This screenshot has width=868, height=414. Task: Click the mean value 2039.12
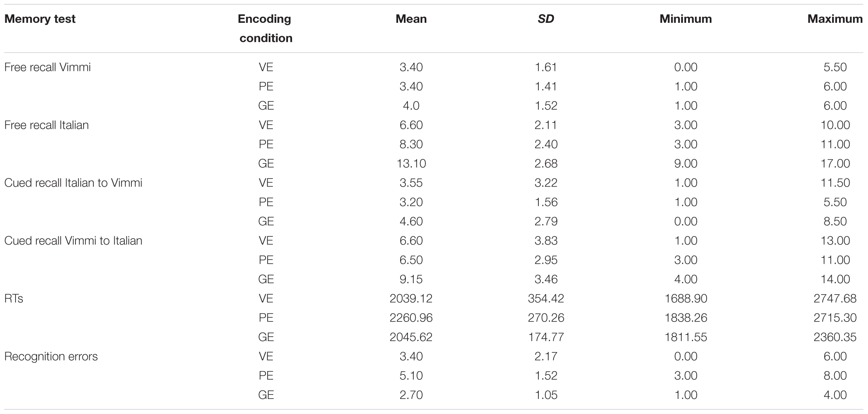411,299
